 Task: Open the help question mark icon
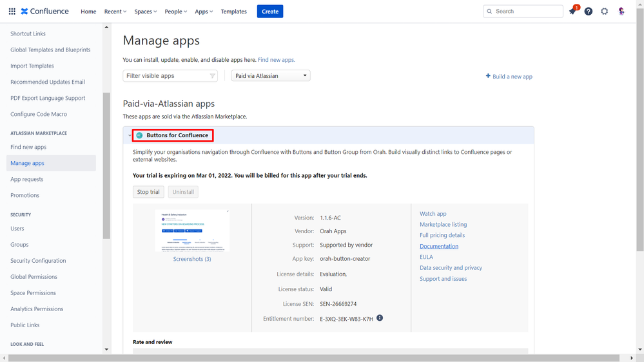588,11
